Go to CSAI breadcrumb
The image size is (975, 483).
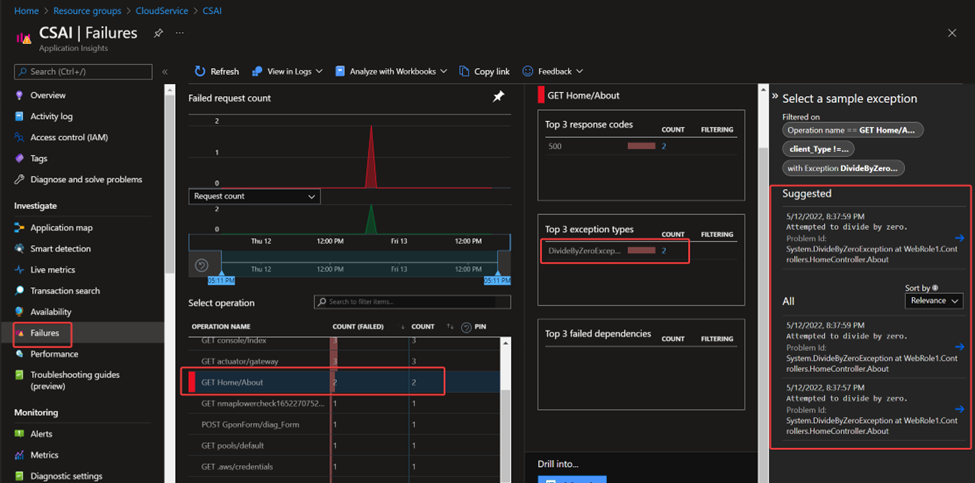213,11
